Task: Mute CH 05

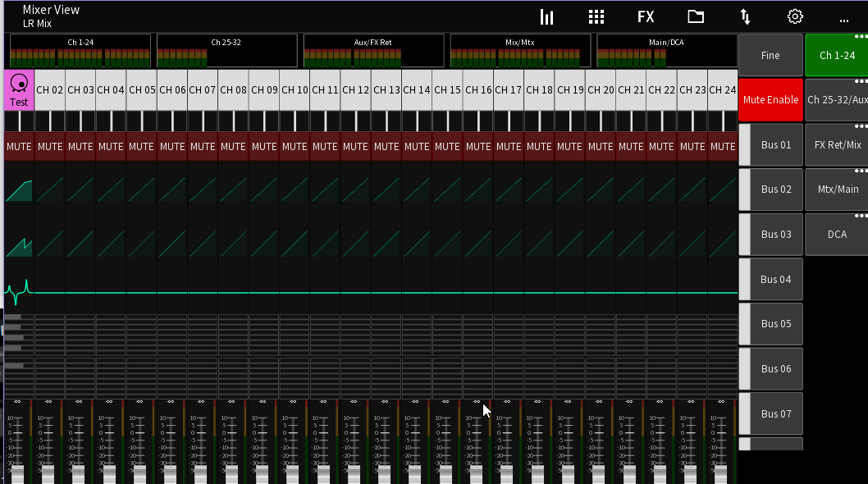Action: pyautogui.click(x=142, y=146)
